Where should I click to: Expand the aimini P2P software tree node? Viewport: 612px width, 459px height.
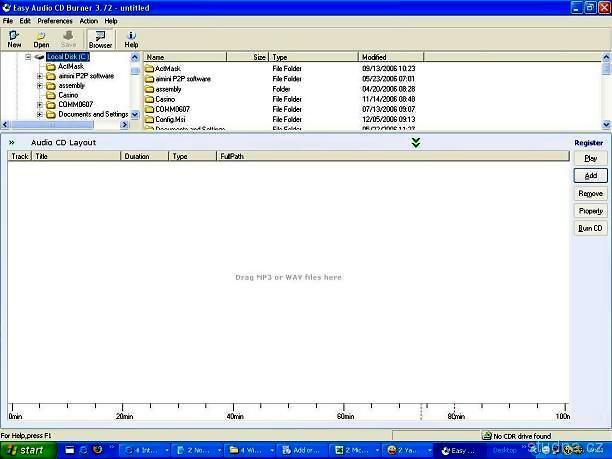click(39, 76)
